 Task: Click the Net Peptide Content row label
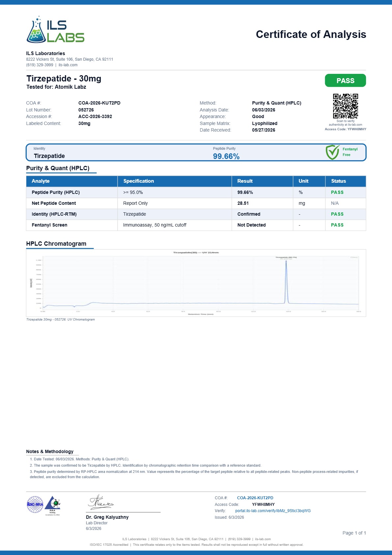click(x=54, y=203)
